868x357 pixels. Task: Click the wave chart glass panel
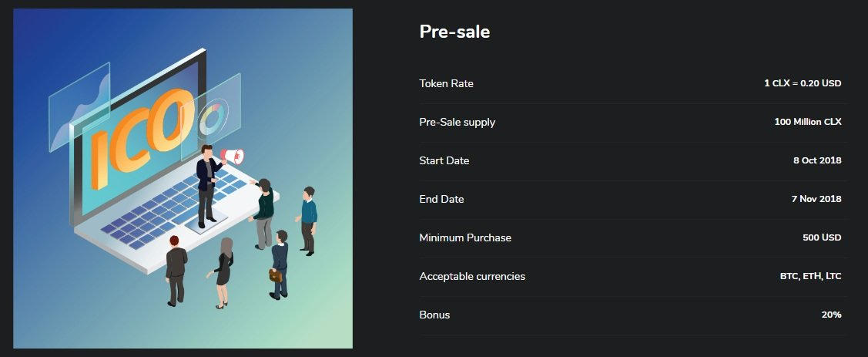pos(79,106)
